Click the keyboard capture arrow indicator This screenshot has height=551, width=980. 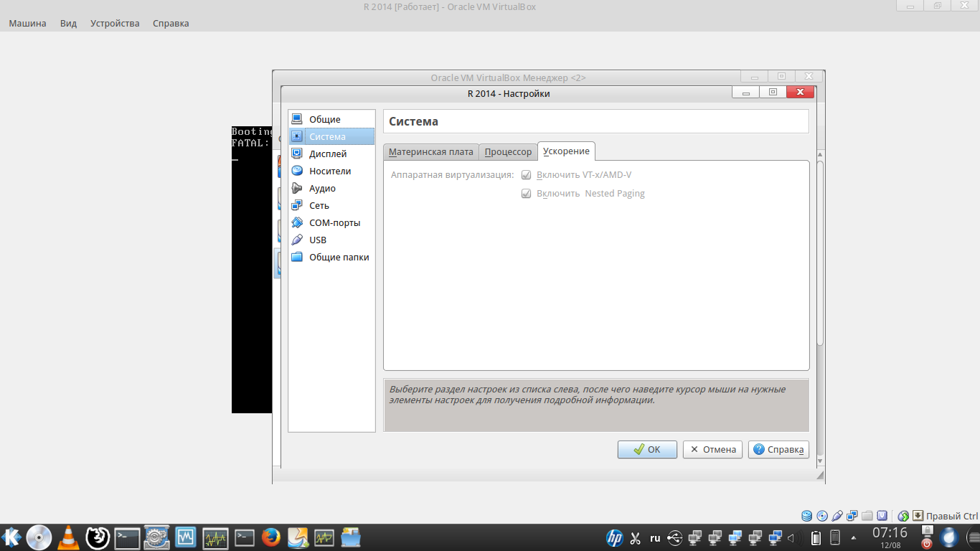[918, 516]
